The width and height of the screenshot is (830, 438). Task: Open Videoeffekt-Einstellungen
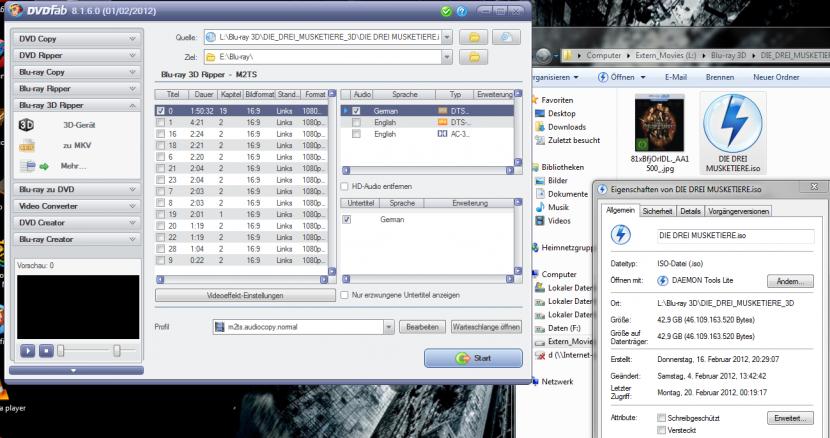pyautogui.click(x=245, y=295)
